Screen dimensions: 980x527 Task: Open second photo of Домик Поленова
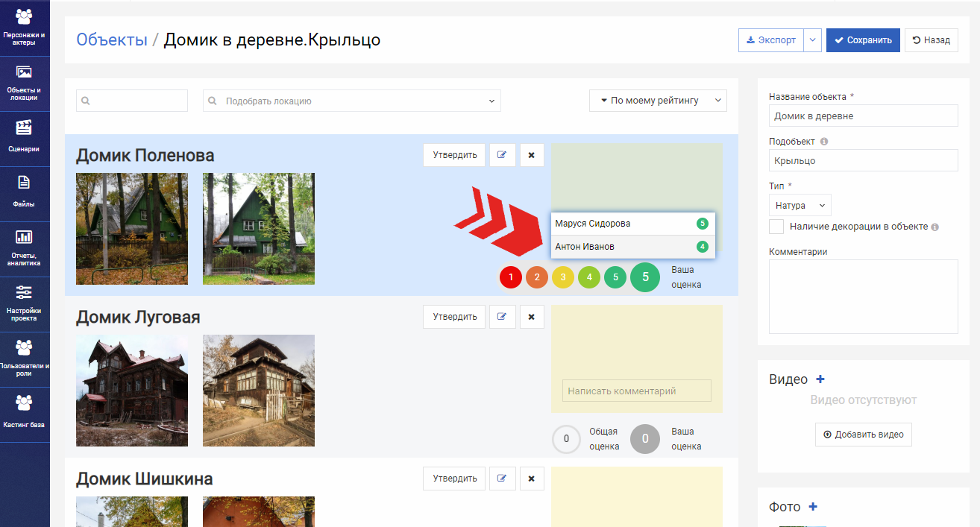(259, 229)
